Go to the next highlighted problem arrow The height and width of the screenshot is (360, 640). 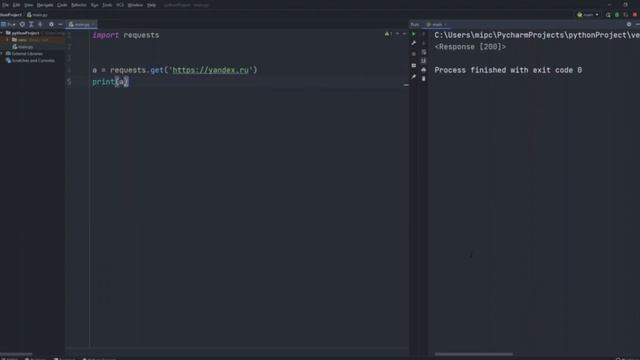click(x=404, y=34)
